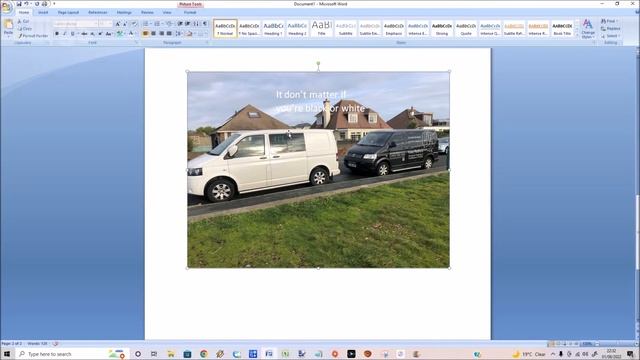640x360 pixels.
Task: Apply the Normal style
Action: [225, 29]
